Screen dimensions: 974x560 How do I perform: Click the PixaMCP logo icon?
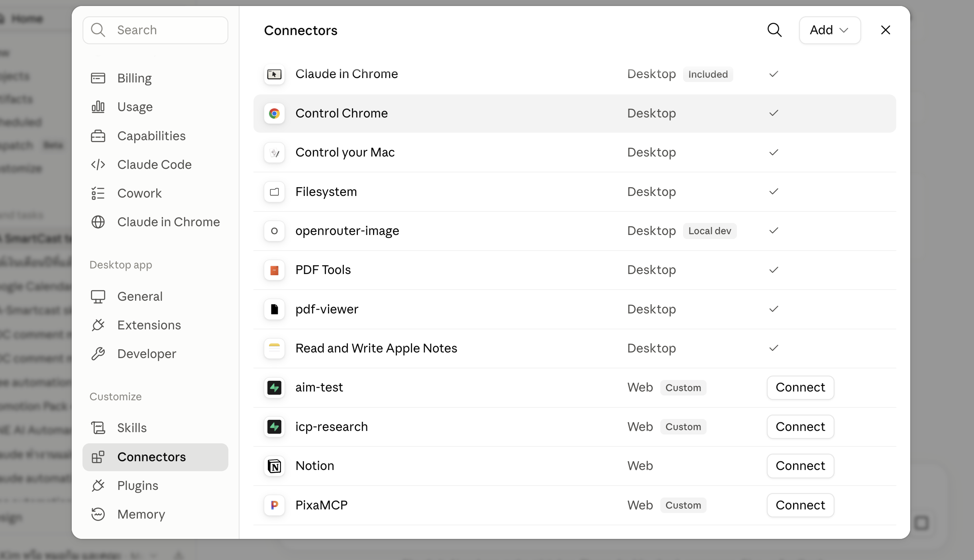pos(274,505)
